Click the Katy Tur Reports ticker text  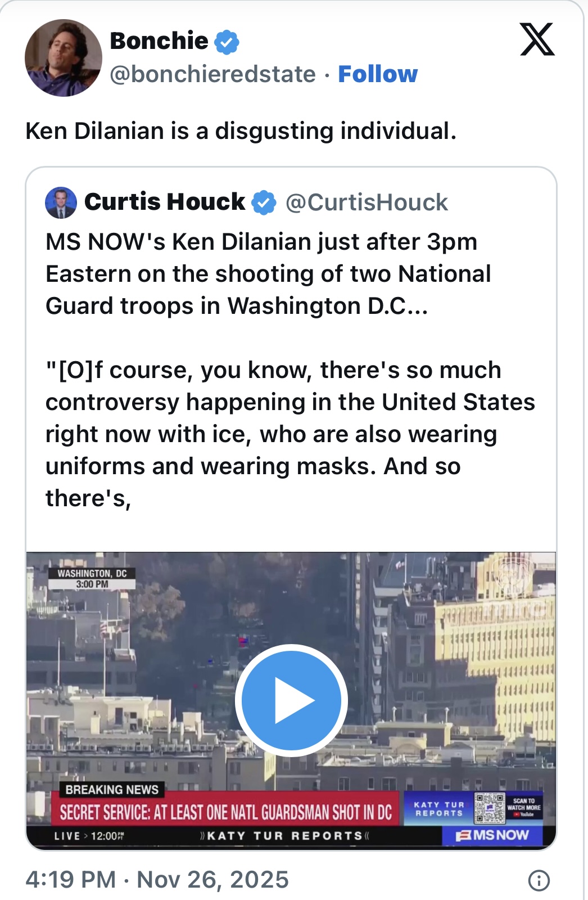[285, 836]
